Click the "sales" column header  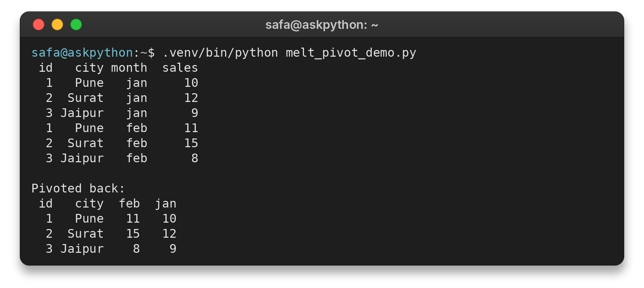point(180,68)
